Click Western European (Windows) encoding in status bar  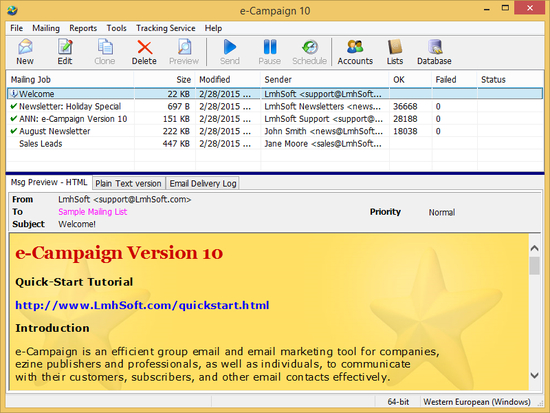coord(477,402)
